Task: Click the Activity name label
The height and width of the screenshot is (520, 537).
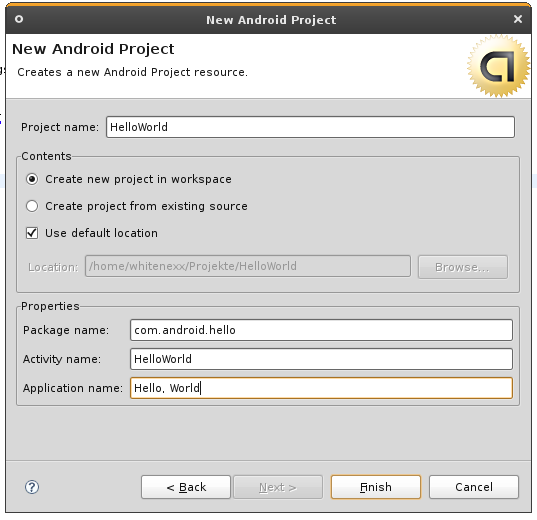Action: 62,359
